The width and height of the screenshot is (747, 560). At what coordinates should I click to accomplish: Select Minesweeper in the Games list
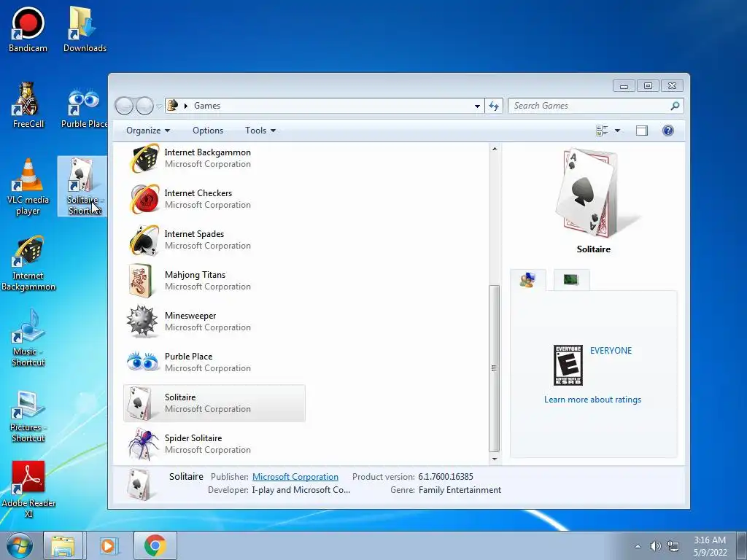214,322
